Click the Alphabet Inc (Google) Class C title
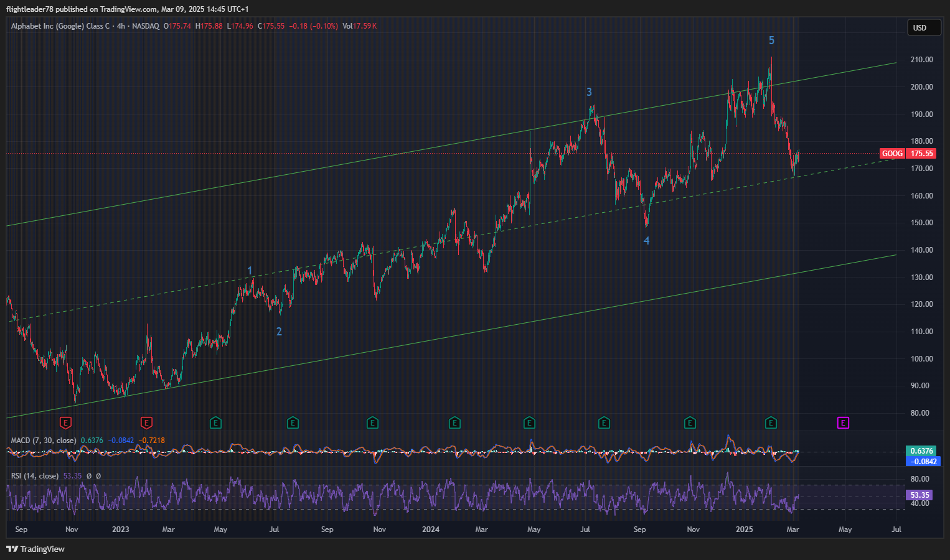This screenshot has height=560, width=950. pos(60,26)
